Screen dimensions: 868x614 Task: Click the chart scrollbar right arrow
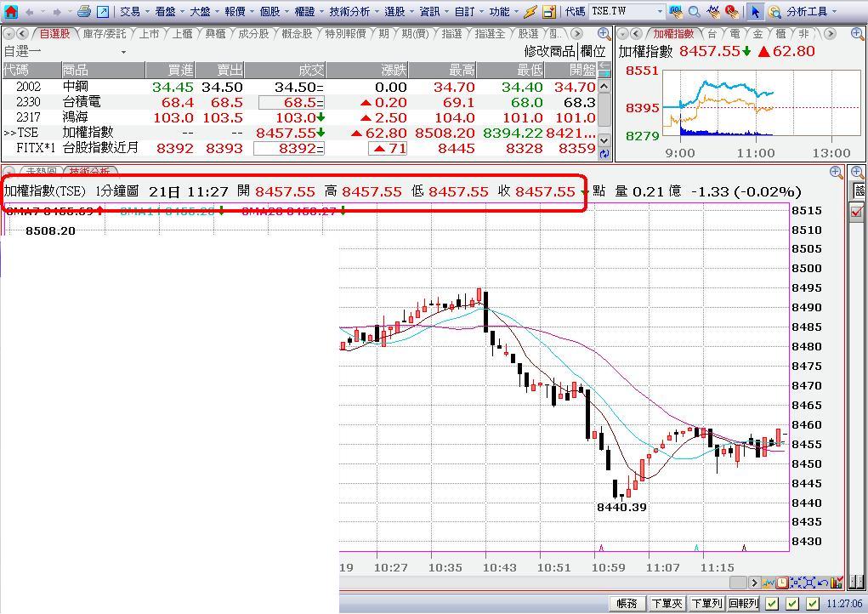coord(754,583)
